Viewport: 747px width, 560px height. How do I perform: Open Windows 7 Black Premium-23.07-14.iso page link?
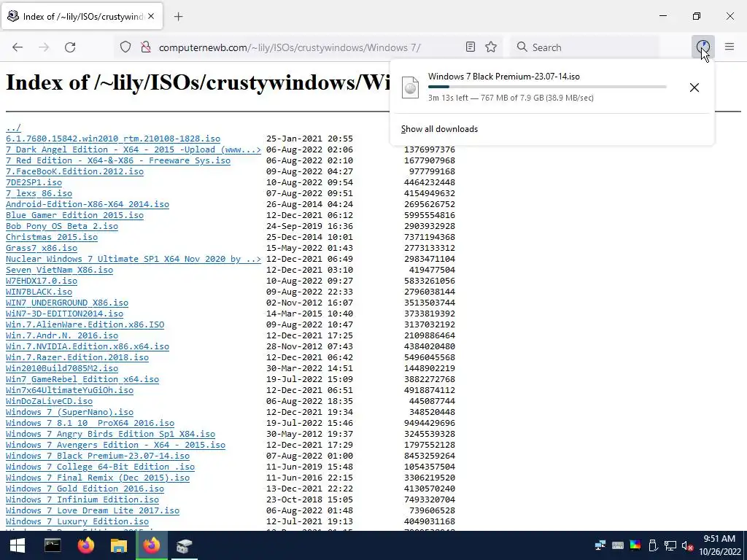[98, 456]
